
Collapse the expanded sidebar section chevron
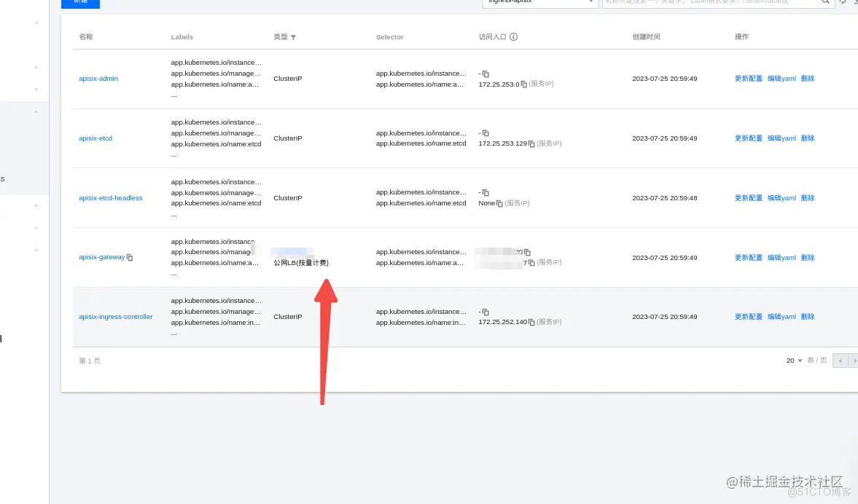pyautogui.click(x=36, y=112)
